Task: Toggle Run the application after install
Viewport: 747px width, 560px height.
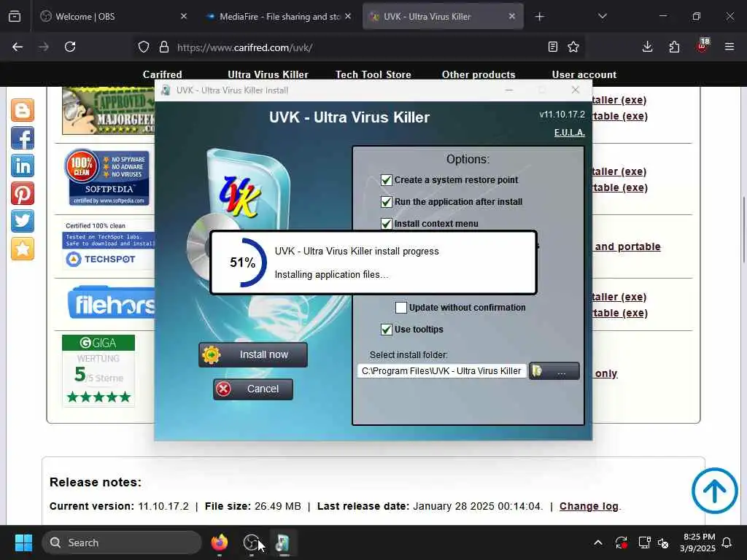Action: [x=387, y=202]
